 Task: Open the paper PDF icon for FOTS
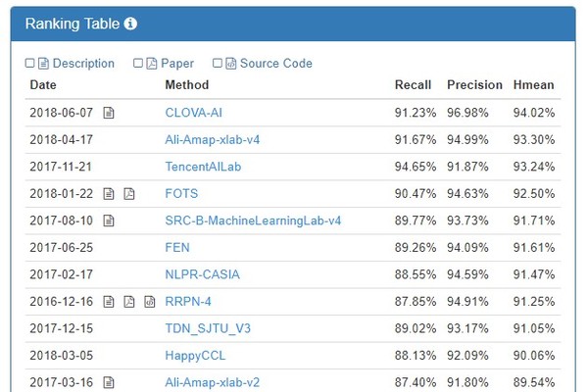coord(129,194)
